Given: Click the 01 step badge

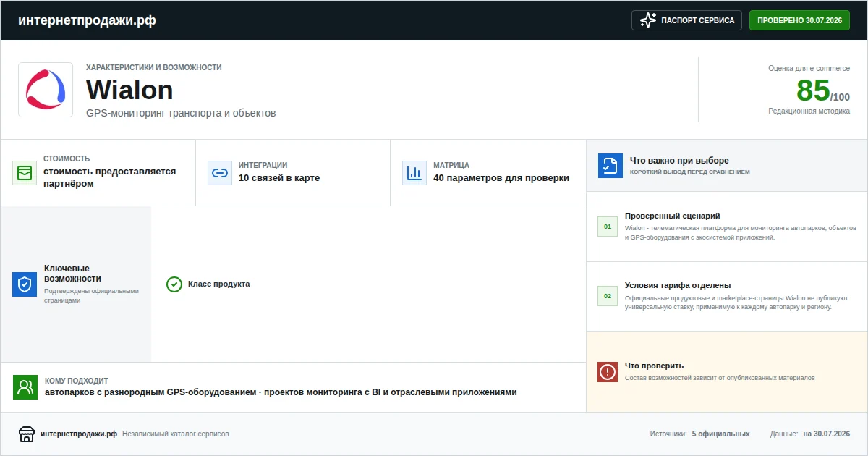Looking at the screenshot, I should (608, 227).
